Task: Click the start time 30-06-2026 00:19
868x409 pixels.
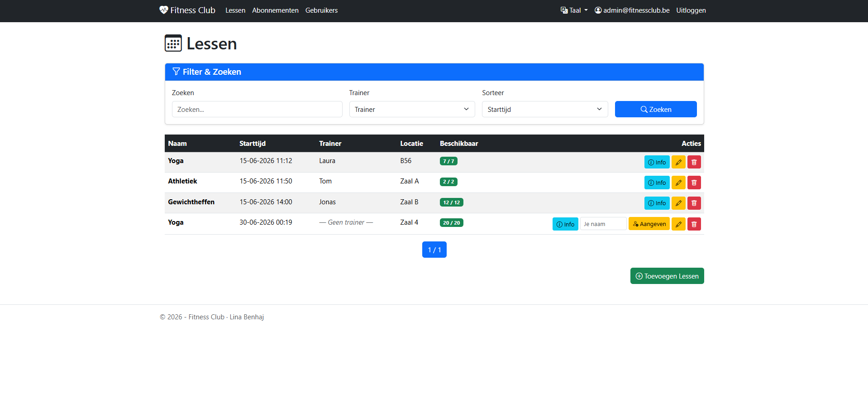Action: click(266, 222)
